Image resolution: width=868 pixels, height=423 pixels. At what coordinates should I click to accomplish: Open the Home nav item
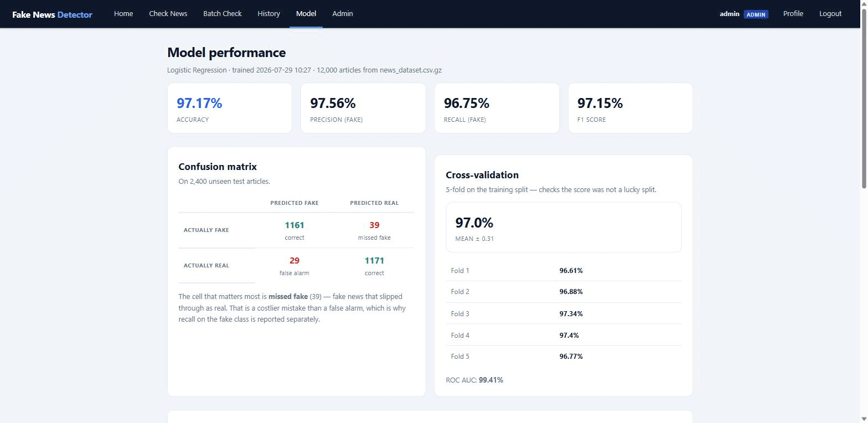pyautogui.click(x=123, y=14)
